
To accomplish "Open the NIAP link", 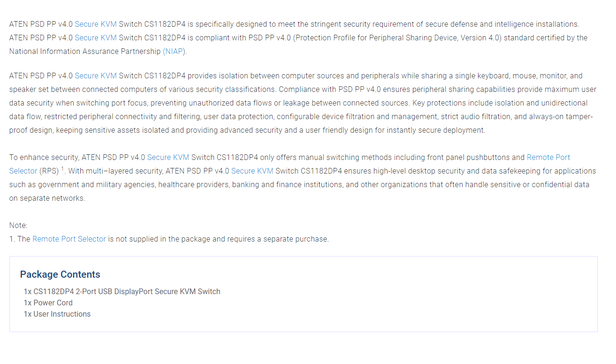I will coord(174,51).
